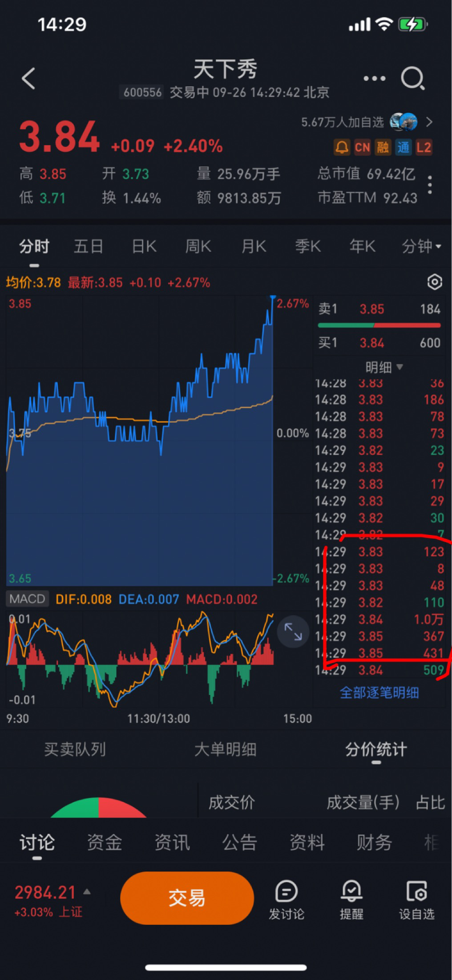The width and height of the screenshot is (452, 980).
Task: Go back with the left arrow
Action: (x=28, y=79)
